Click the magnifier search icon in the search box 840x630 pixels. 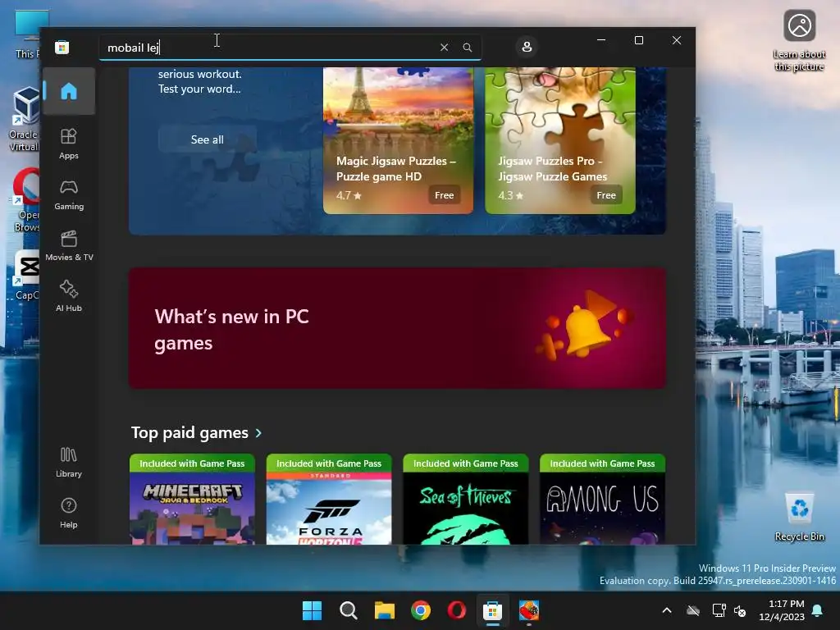(467, 47)
